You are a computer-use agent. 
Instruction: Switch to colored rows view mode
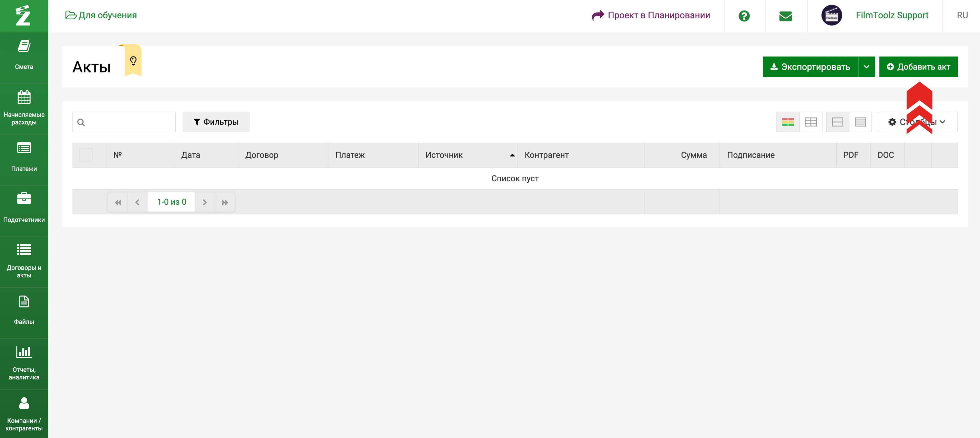pos(787,122)
